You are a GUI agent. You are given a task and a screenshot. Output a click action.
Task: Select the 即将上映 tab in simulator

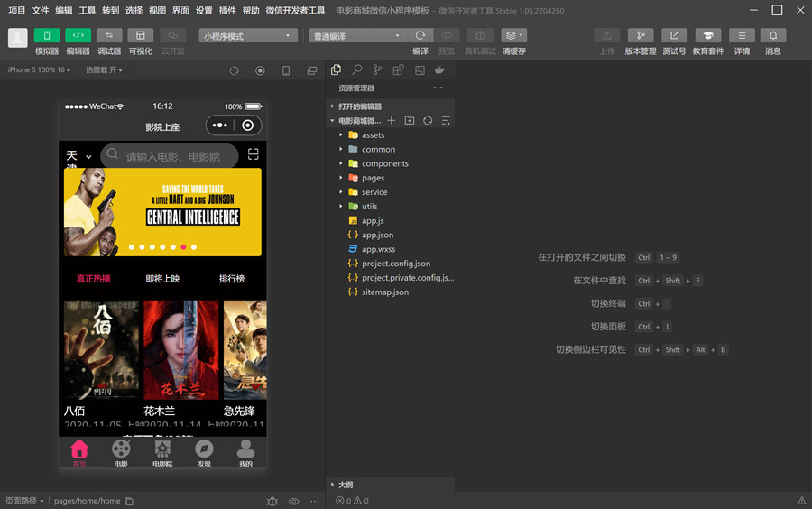tap(162, 279)
